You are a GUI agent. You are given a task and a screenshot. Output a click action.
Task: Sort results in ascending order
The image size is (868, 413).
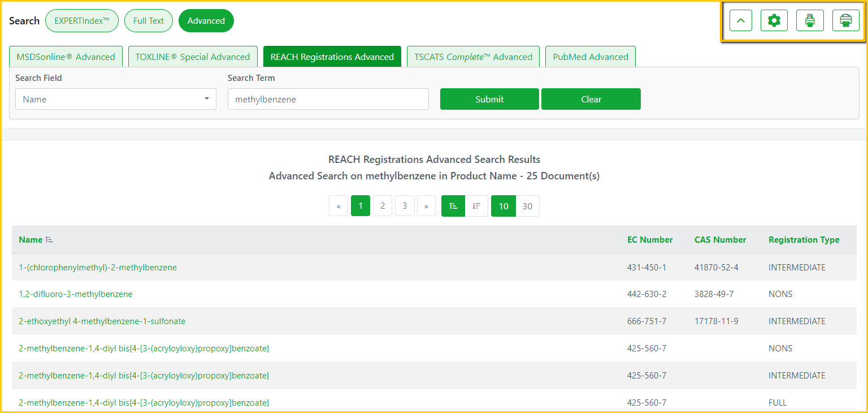453,206
